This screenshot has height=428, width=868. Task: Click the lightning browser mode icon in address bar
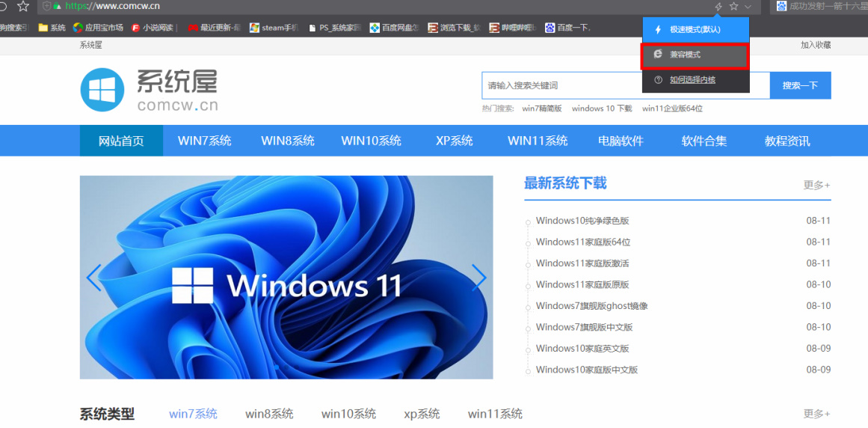(x=718, y=7)
